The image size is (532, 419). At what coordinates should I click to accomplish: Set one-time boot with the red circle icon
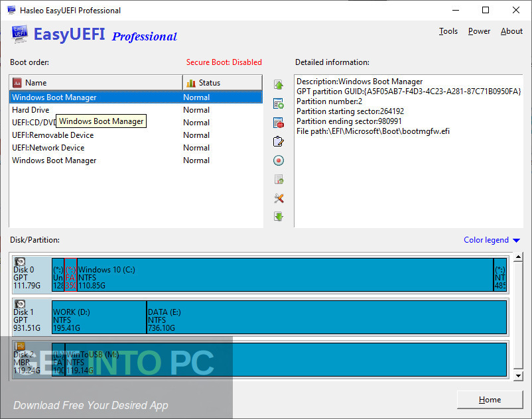pyautogui.click(x=279, y=160)
